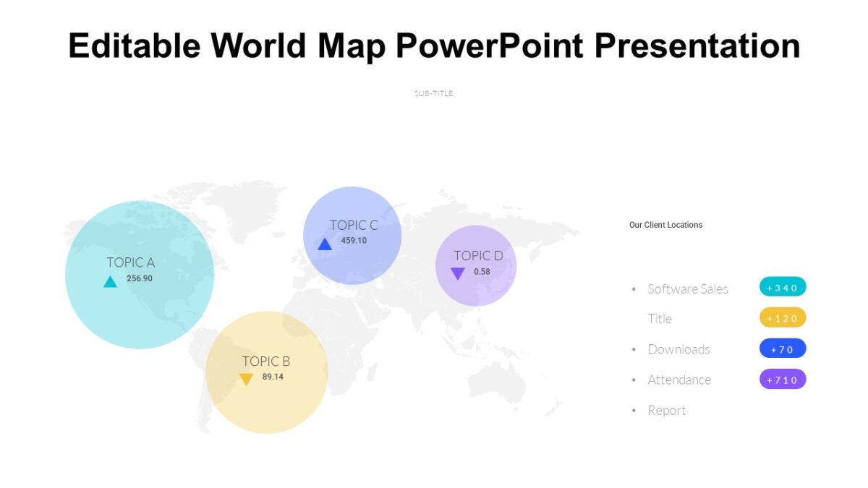Click the +340 badge next to Software Sales
Image resolution: width=868 pixels, height=488 pixels.
tap(782, 287)
